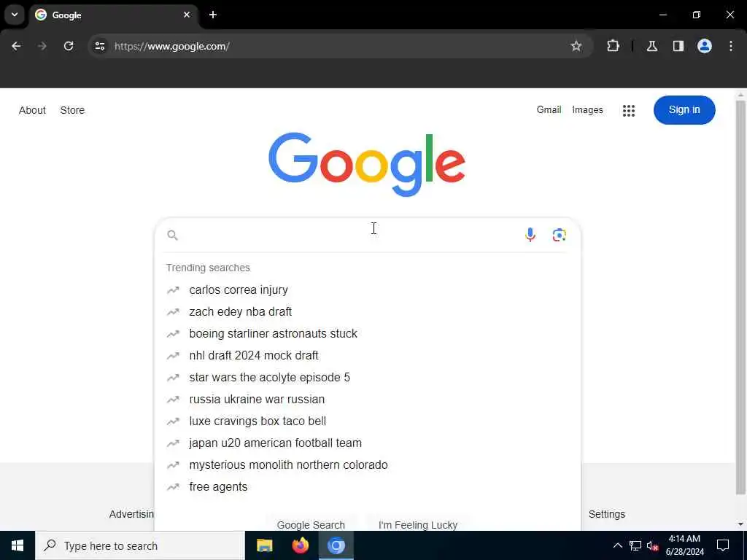View site information icon in address bar
This screenshot has height=560, width=747.
(x=99, y=46)
